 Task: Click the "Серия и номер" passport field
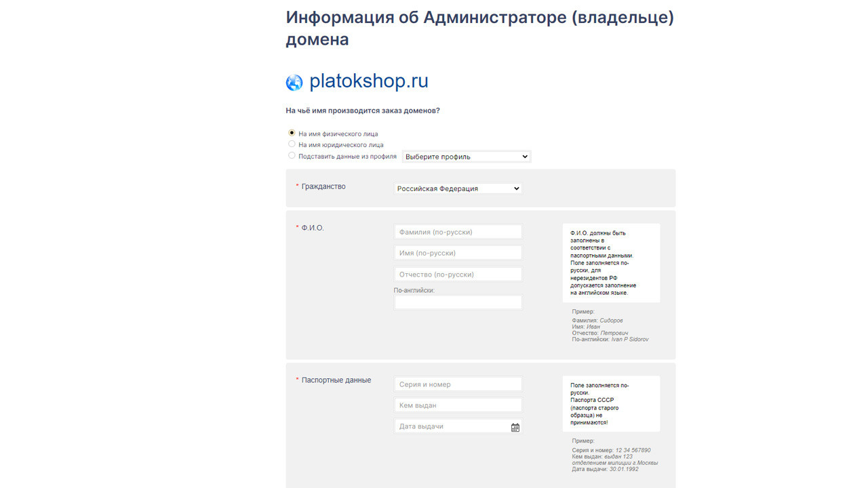tap(458, 384)
